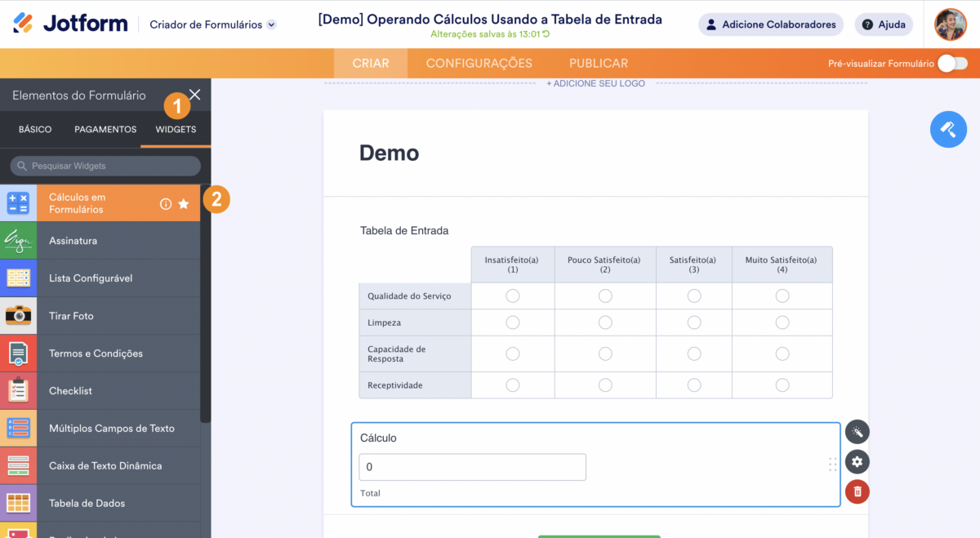Click the favorite star on Cálculos em Formulários
980x538 pixels.
point(184,203)
